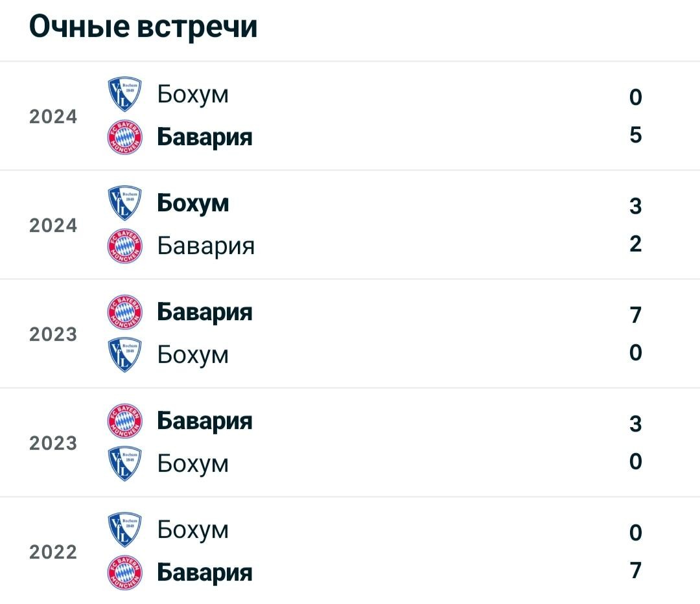Select the score 3 for Бохум
Screen dimensions: 700x604
636,206
